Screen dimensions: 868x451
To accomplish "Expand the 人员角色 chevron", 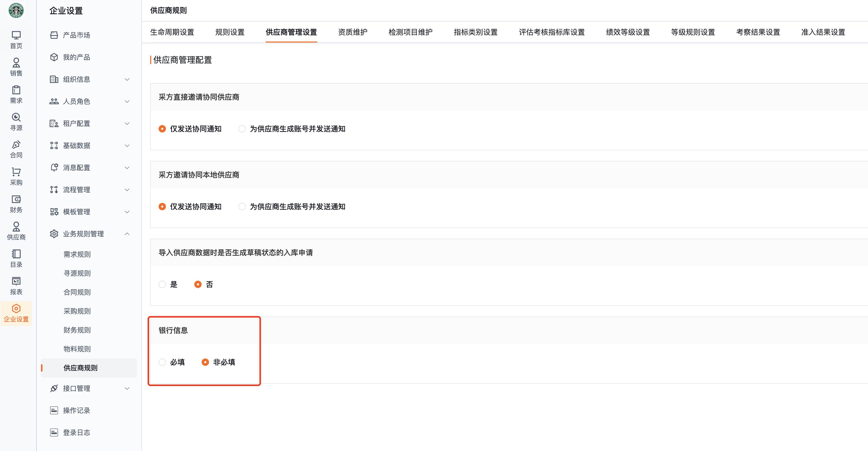I will 127,101.
